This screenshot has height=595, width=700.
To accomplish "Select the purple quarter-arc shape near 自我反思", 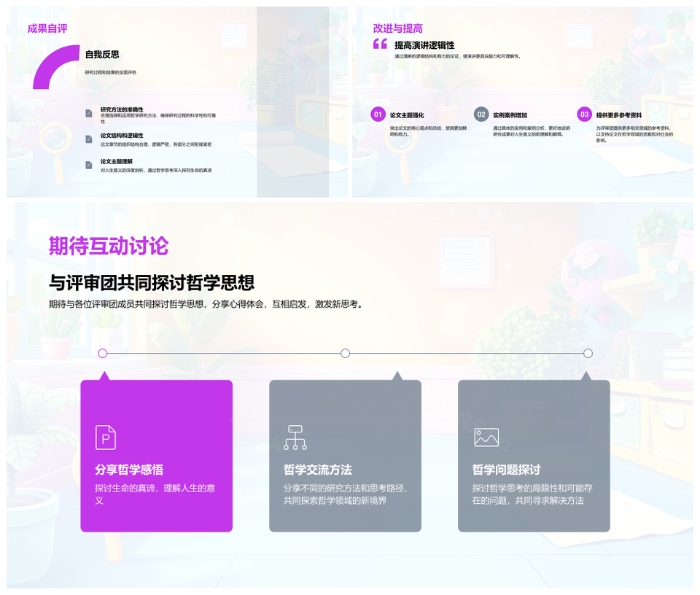I will point(51,64).
